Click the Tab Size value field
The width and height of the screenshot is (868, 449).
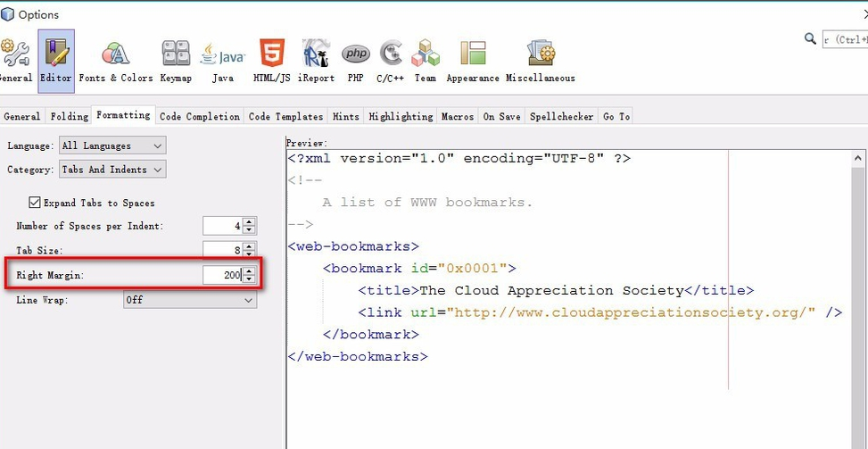tap(222, 250)
